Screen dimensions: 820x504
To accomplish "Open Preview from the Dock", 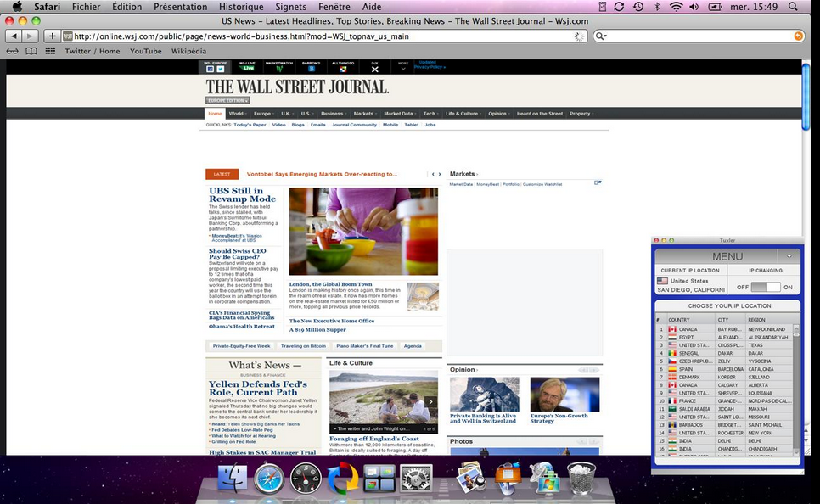I will (x=470, y=477).
